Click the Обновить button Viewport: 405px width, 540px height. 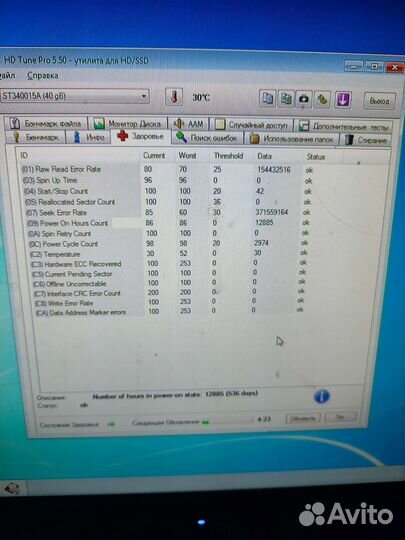pos(302,418)
